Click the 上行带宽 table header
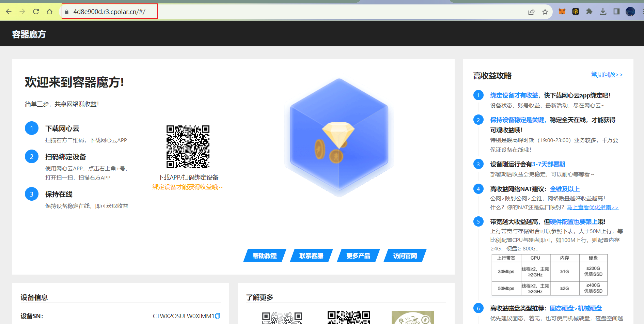This screenshot has width=644, height=324. [506, 258]
